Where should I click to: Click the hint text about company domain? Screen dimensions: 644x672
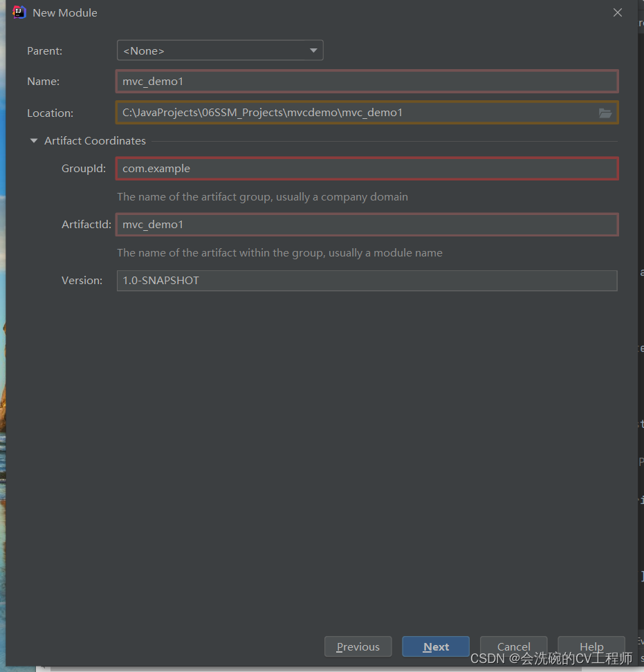262,197
